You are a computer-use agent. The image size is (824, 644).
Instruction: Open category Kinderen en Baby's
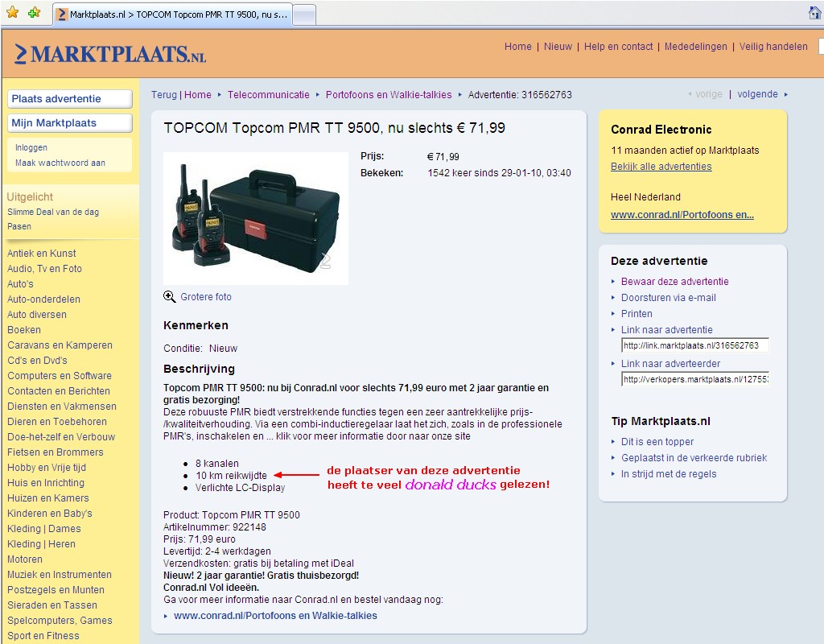click(x=50, y=513)
